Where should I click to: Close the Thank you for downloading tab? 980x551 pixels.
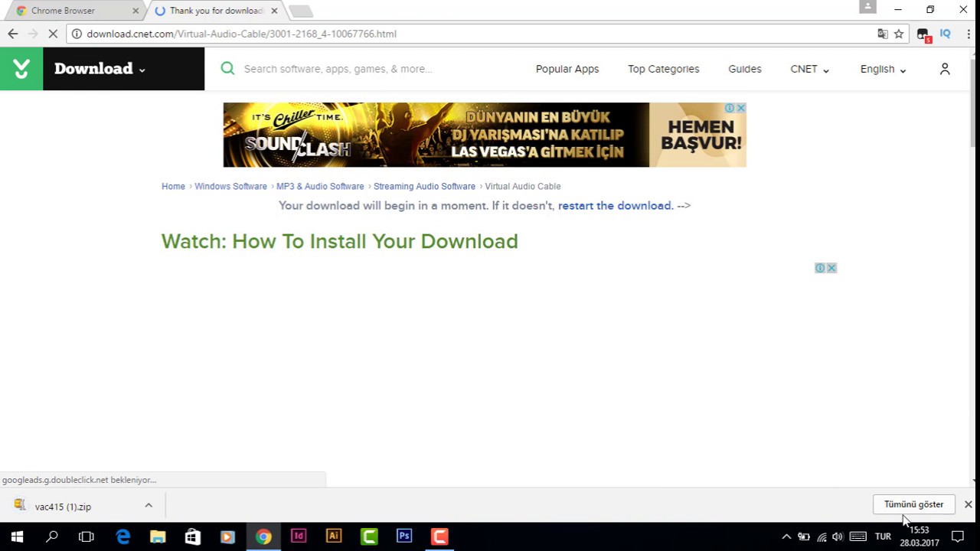coord(274,11)
